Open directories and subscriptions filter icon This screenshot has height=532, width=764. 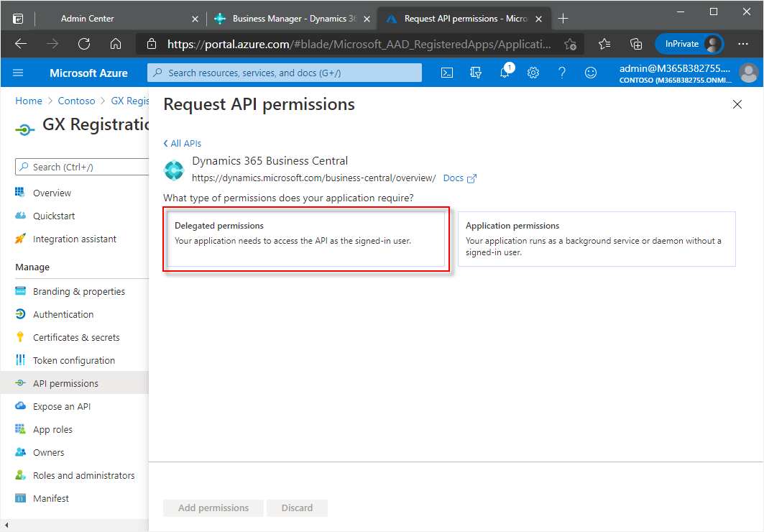[x=476, y=73]
